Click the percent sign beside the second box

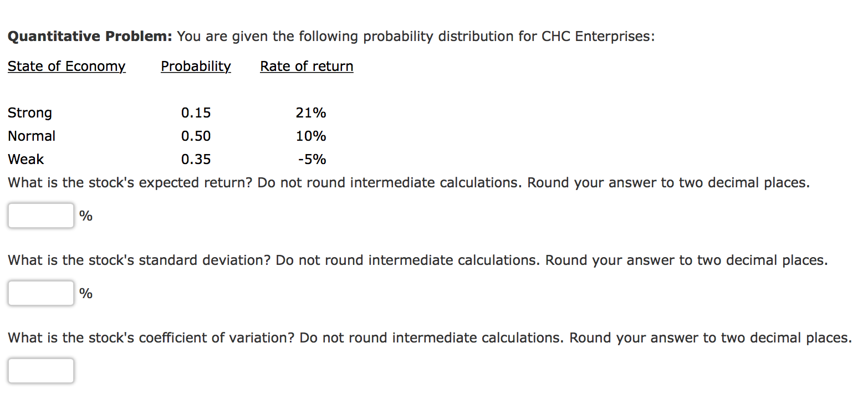tap(86, 293)
